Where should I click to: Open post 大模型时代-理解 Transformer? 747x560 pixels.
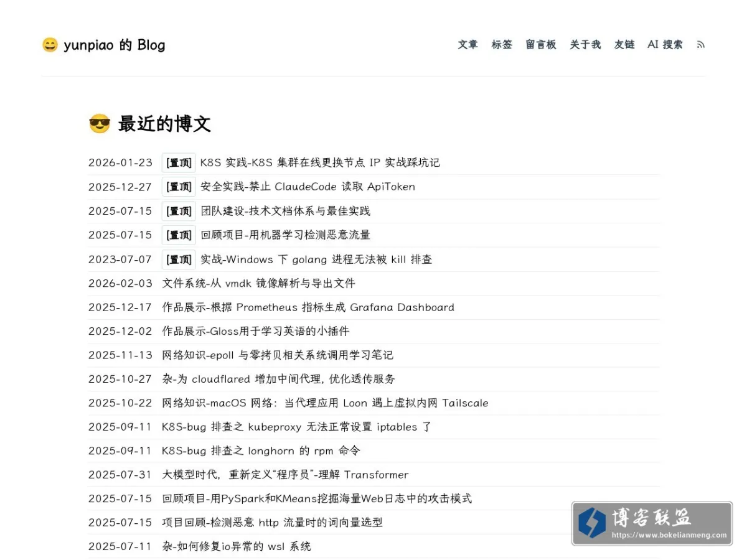pos(285,475)
